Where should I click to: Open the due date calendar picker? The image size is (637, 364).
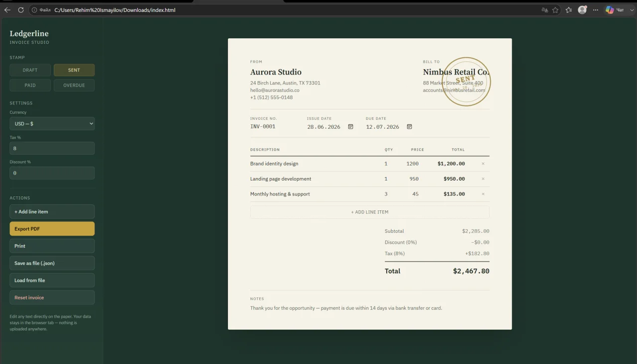410,127
